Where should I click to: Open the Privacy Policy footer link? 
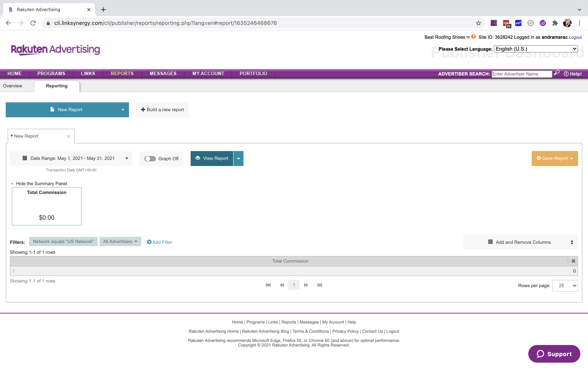(x=345, y=331)
